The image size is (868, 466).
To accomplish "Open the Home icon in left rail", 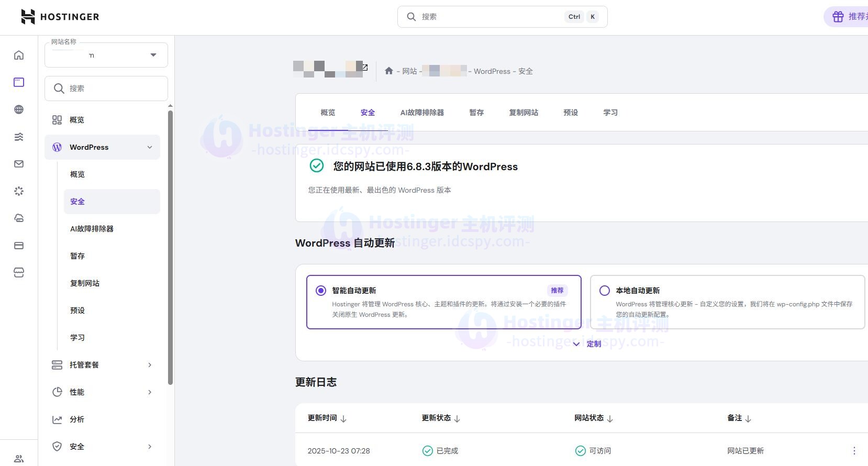I will 19,55.
